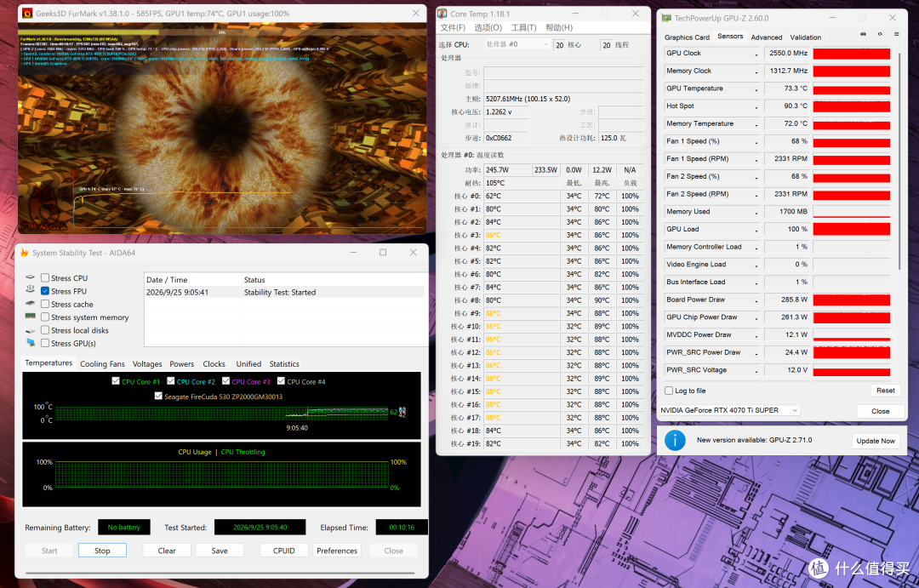The image size is (919, 588).
Task: Open the GPU Temperature sensor dropdown
Action: 756,89
